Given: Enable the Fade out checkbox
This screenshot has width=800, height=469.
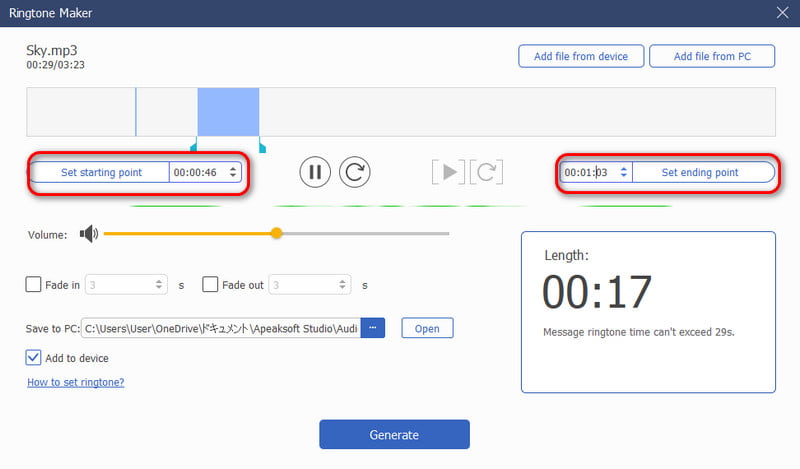Looking at the screenshot, I should [x=210, y=285].
